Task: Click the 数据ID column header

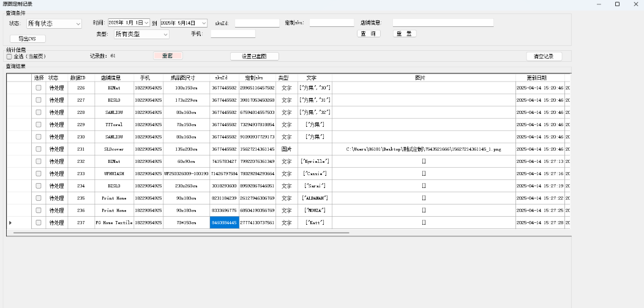Action: tap(78, 78)
